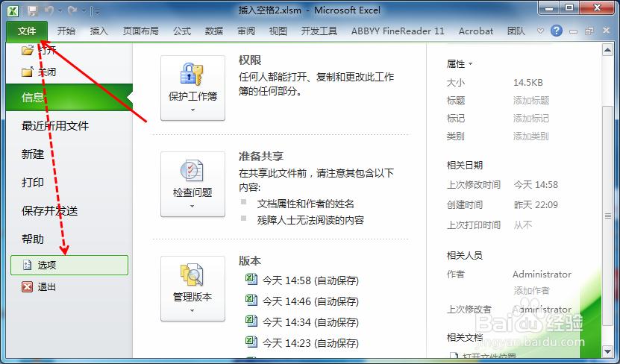Switch to the 审阅 ribbon tab
Viewport: 620px width, 364px height.
(246, 31)
